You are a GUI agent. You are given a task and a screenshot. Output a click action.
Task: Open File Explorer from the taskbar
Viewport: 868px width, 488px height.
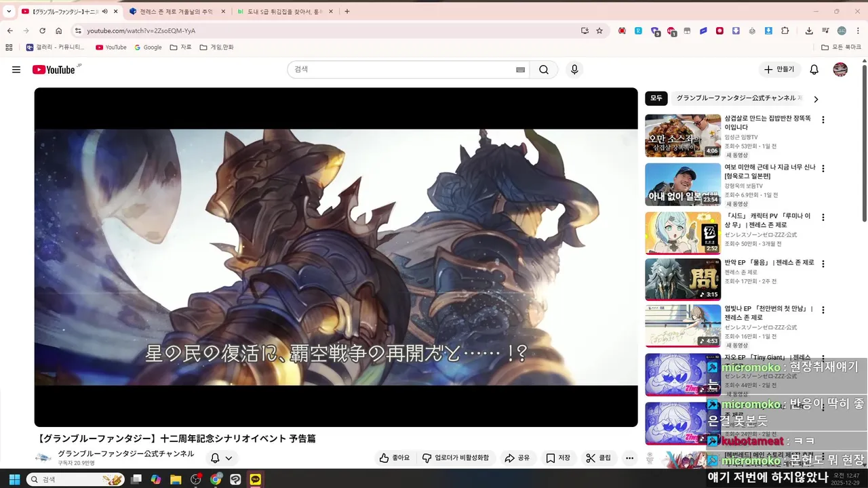click(176, 479)
